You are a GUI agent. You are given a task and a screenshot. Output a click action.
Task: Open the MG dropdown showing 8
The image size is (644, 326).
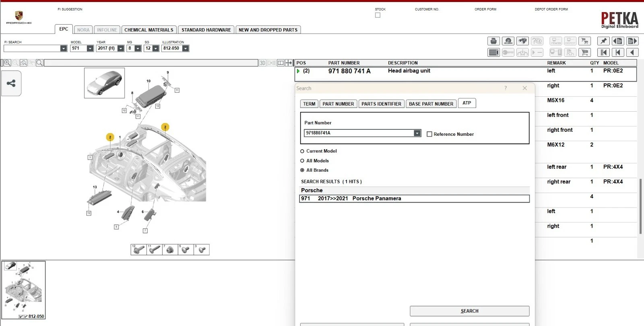click(138, 48)
